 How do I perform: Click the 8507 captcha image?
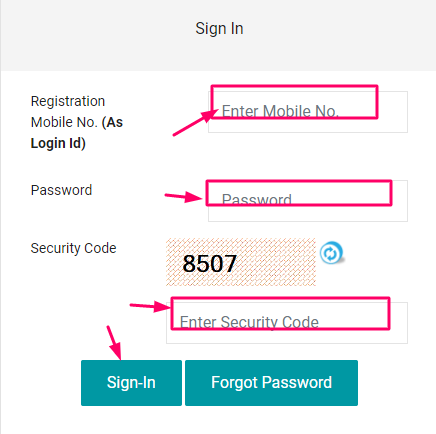tap(241, 262)
